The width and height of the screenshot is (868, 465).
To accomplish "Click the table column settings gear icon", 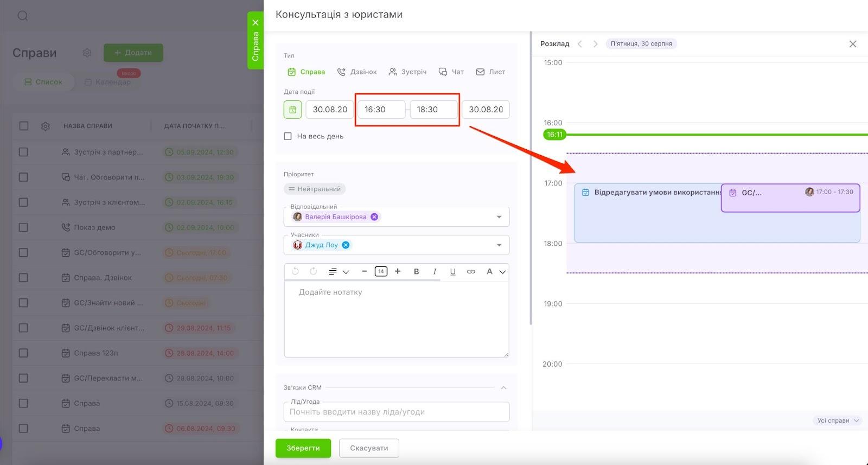I will [46, 126].
